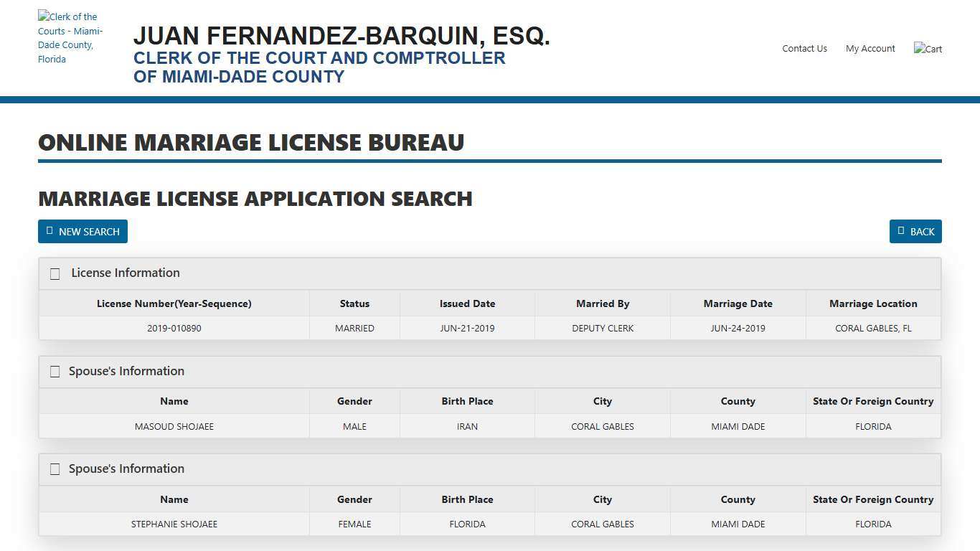Click the checkbox beside the first Spouse's Information
This screenshot has width=980, height=551.
click(55, 372)
